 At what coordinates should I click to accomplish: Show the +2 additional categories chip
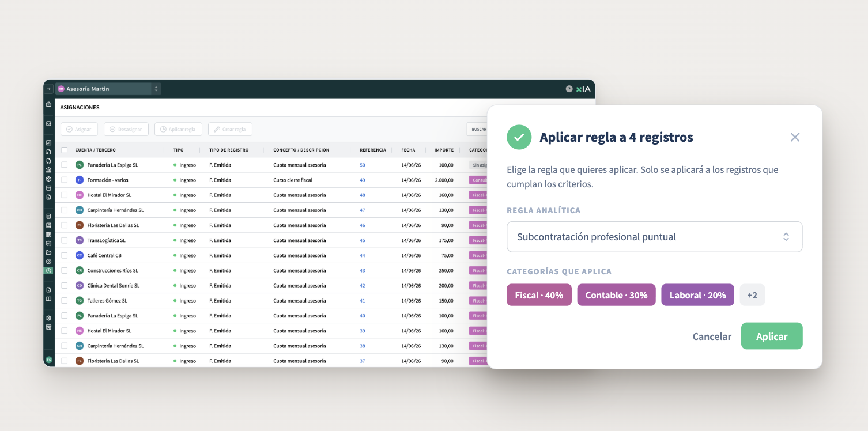752,295
